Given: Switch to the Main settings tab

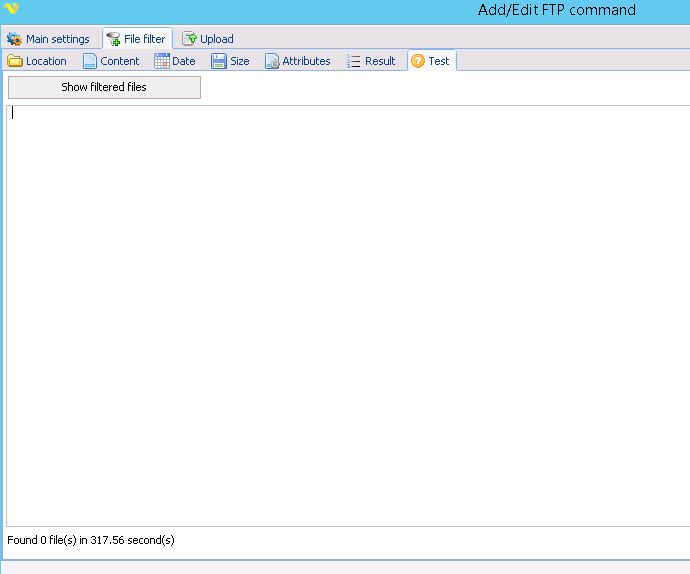Looking at the screenshot, I should [x=57, y=39].
